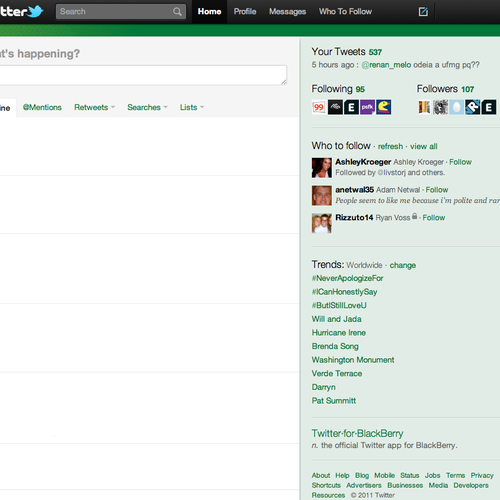Image resolution: width=500 pixels, height=500 pixels.
Task: Open anetwal35's profile picture
Action: (x=322, y=195)
